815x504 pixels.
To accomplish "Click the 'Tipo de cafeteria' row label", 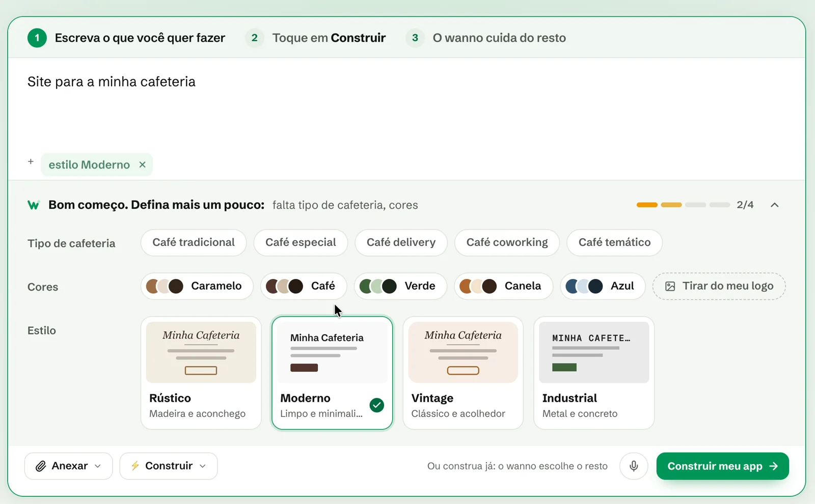I will (71, 243).
